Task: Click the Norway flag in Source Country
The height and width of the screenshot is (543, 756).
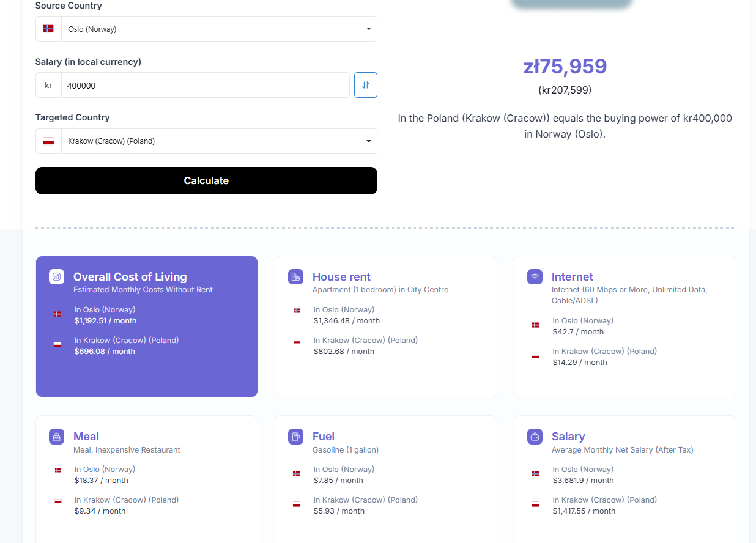Action: click(48, 29)
